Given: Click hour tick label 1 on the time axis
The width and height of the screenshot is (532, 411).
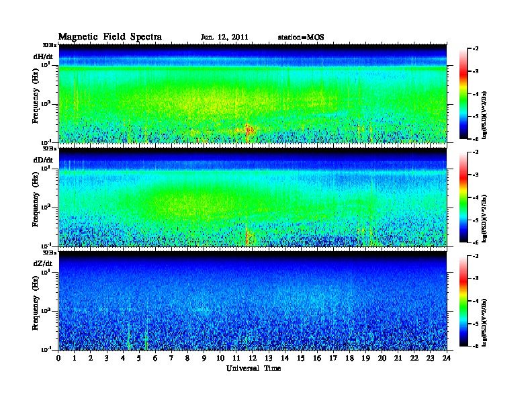Looking at the screenshot, I should point(75,359).
